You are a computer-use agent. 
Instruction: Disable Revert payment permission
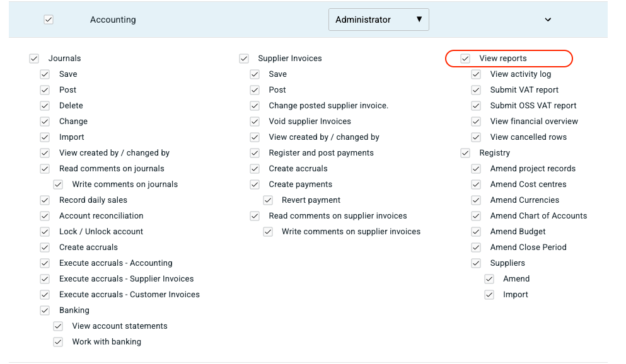coord(268,200)
